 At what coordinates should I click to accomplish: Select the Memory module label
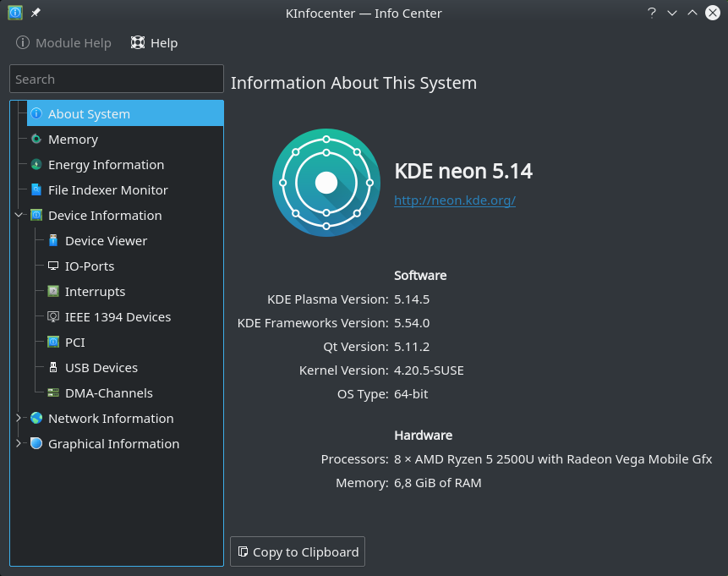[x=73, y=140]
